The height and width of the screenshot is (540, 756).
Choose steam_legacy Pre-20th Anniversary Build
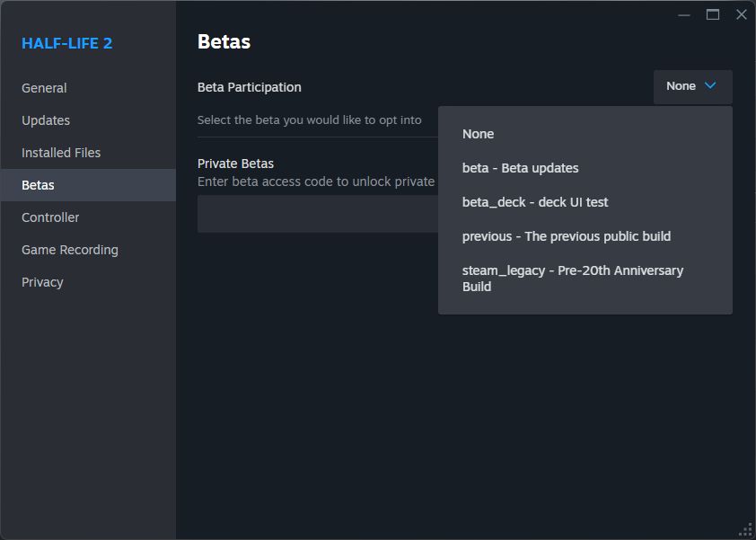(572, 278)
